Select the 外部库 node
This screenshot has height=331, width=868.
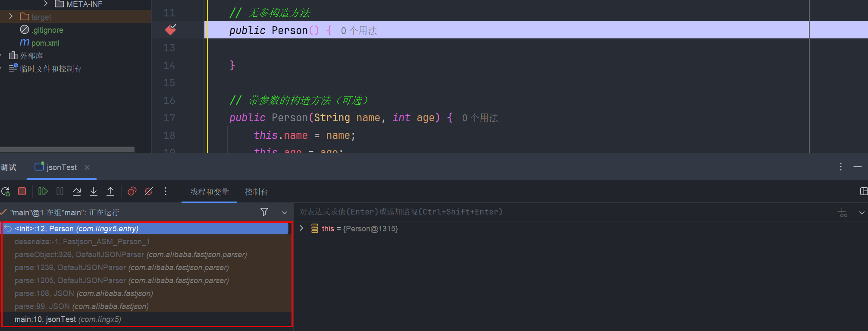[31, 56]
